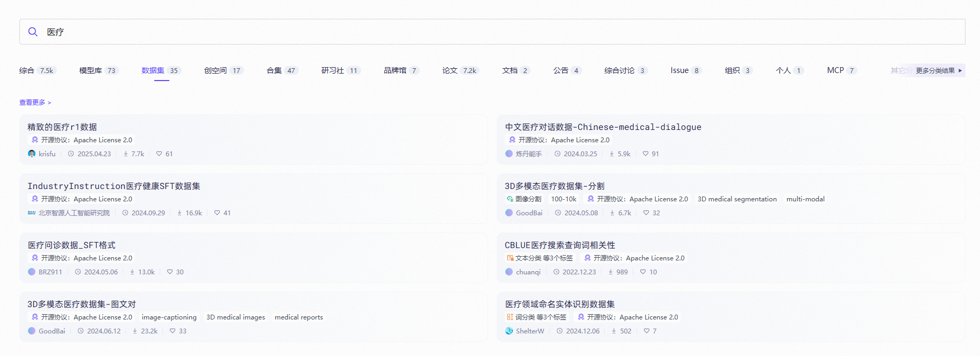Switch to the 组织 tab
This screenshot has height=356, width=980.
(x=739, y=70)
